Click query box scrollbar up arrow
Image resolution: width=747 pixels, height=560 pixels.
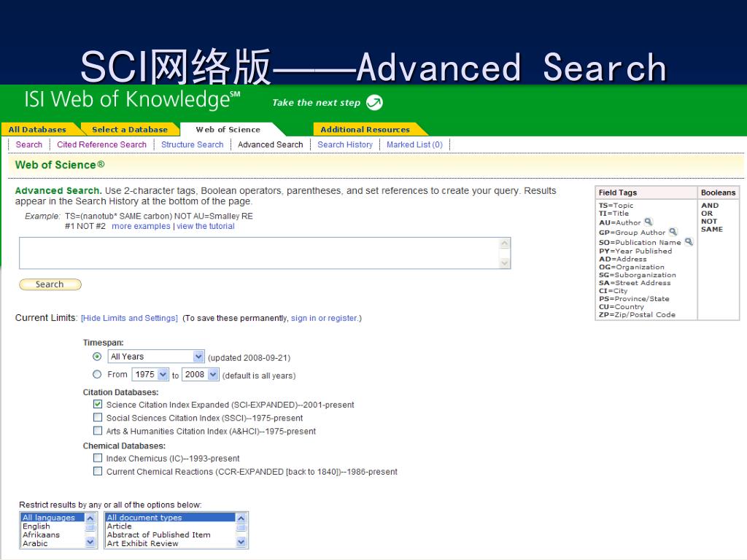click(x=505, y=244)
